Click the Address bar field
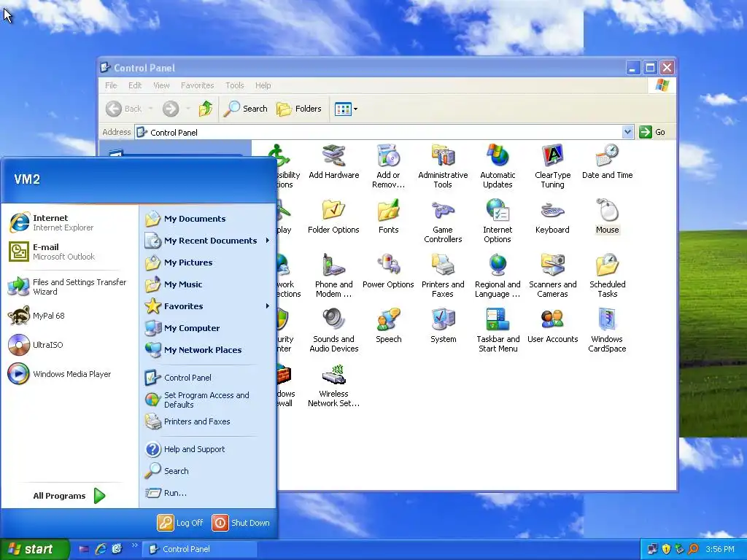Image resolution: width=747 pixels, height=560 pixels. (384, 132)
